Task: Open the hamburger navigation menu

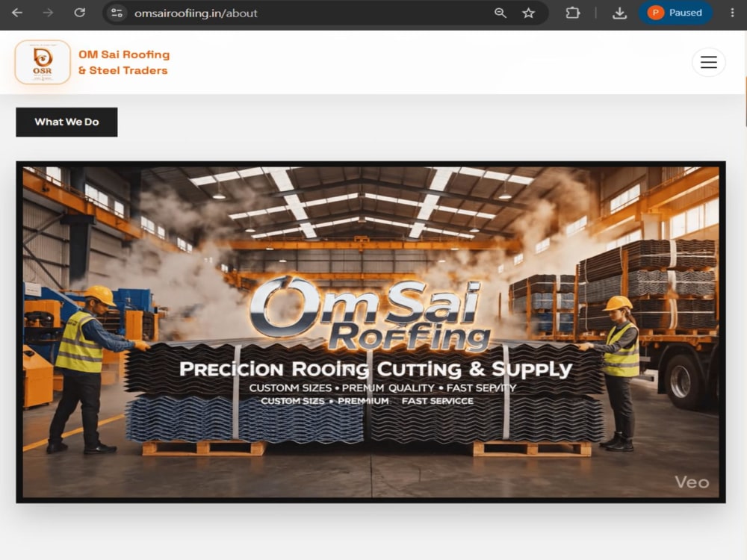Action: [x=708, y=63]
